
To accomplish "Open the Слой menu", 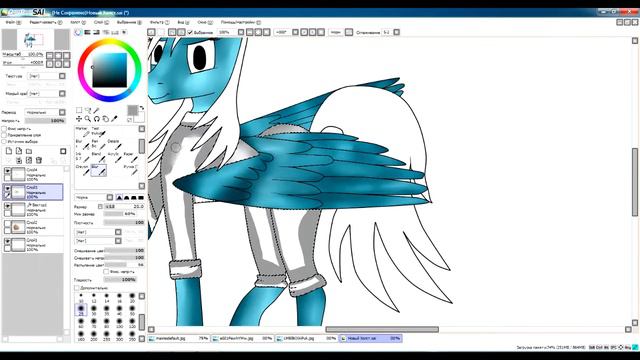I will [101, 22].
